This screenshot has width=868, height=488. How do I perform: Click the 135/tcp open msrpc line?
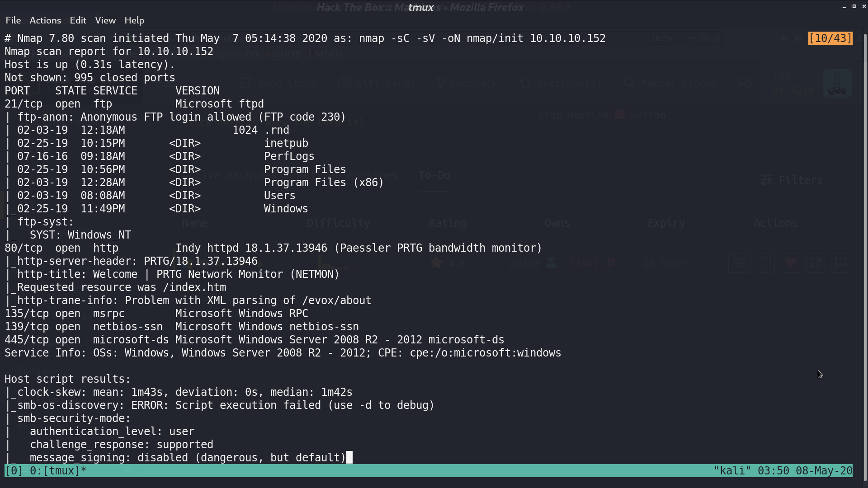(156, 314)
